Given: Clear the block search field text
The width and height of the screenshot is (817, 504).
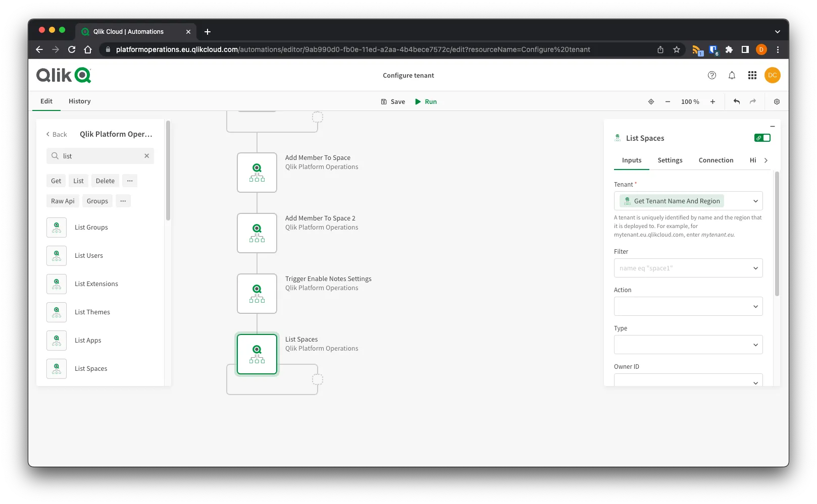Looking at the screenshot, I should 146,156.
